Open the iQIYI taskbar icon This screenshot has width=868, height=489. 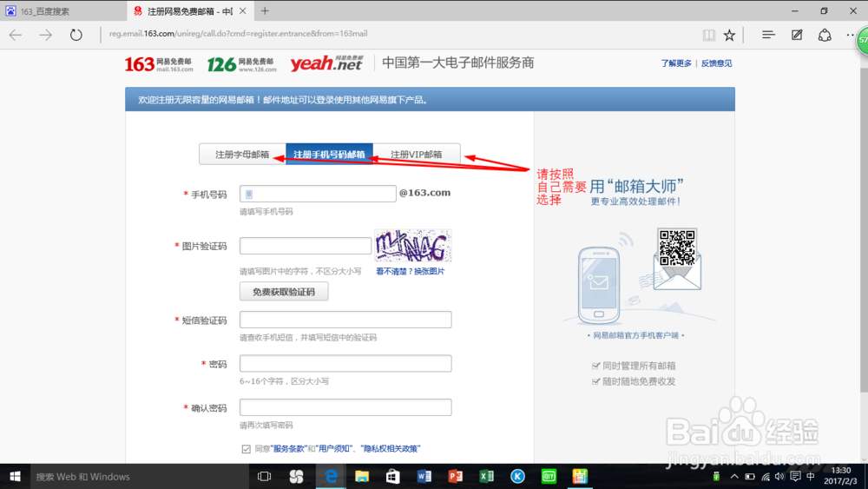(x=549, y=476)
